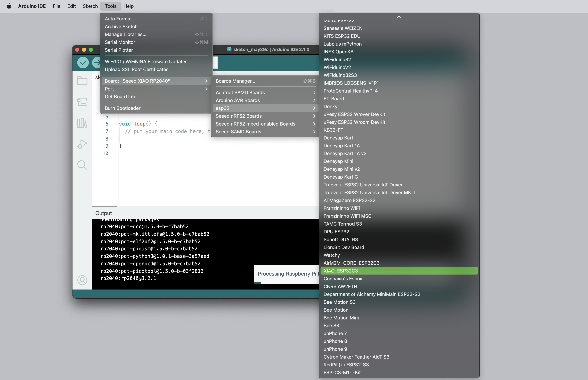Select Cytron Maker Feather AIoT S3
Image resolution: width=588 pixels, height=380 pixels.
click(x=399, y=357)
